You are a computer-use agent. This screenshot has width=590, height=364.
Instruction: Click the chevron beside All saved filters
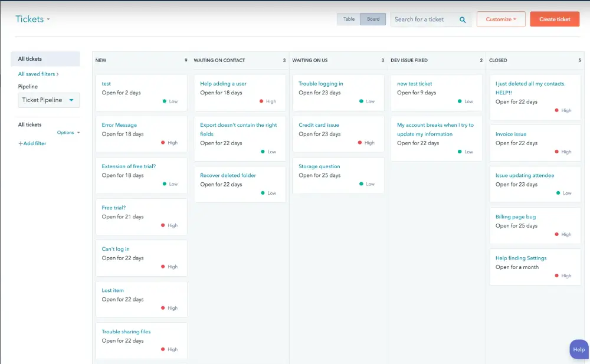57,74
